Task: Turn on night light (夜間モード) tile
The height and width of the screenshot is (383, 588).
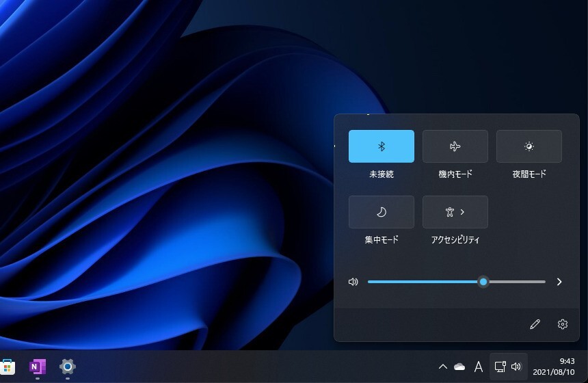Action: (x=529, y=146)
